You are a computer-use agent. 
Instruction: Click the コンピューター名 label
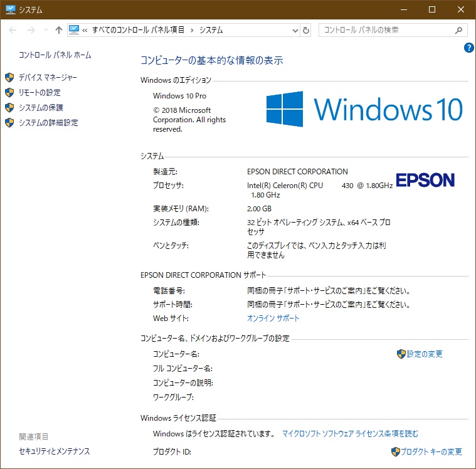click(176, 354)
